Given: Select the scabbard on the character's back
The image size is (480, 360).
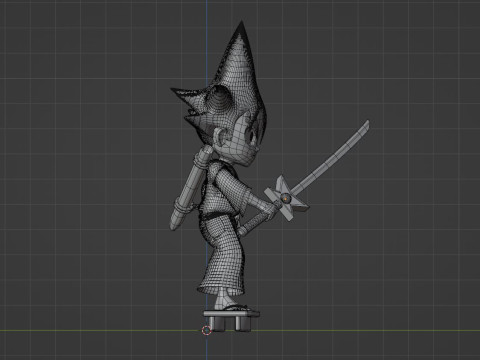Looking at the screenshot, I should click(191, 189).
